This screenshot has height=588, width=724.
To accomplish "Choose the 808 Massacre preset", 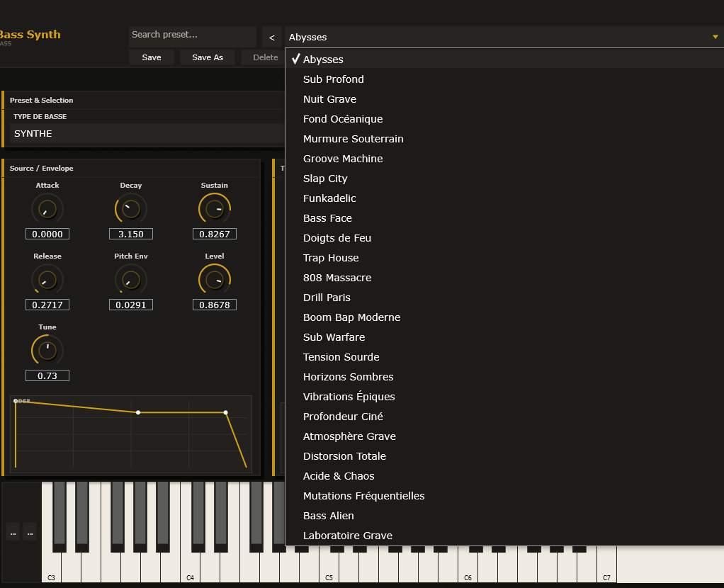I will (x=337, y=278).
